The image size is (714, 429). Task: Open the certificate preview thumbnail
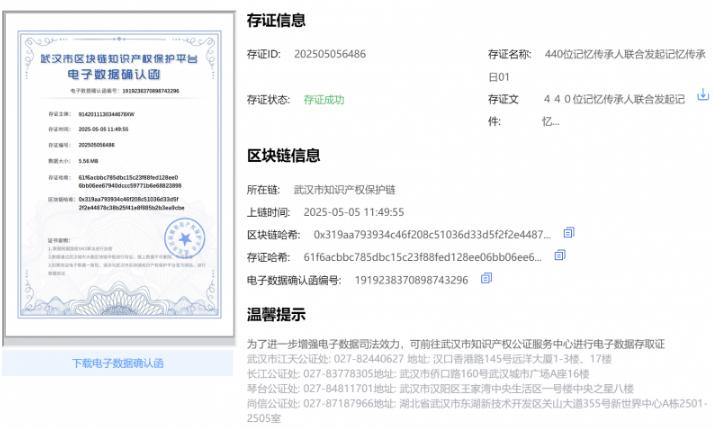(117, 180)
